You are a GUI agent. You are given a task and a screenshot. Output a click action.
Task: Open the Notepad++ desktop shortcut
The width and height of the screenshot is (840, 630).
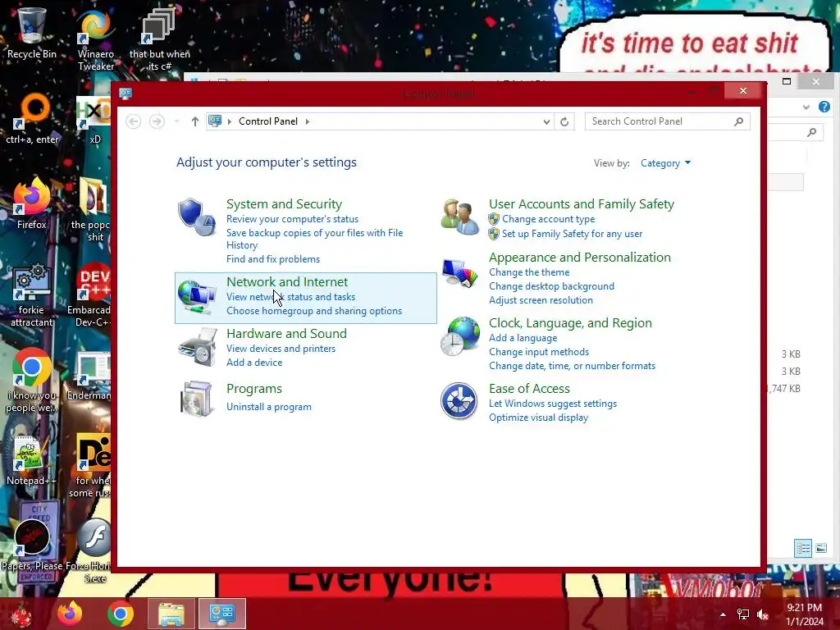click(31, 461)
